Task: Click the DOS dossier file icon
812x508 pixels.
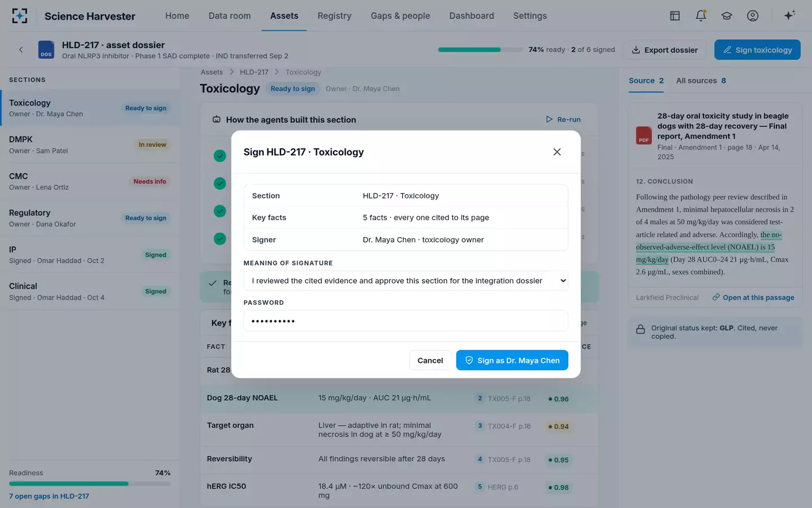Action: (46, 50)
